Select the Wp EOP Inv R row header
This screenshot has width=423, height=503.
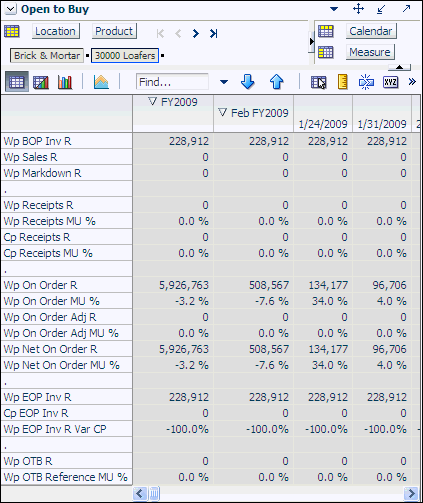pyautogui.click(x=67, y=397)
